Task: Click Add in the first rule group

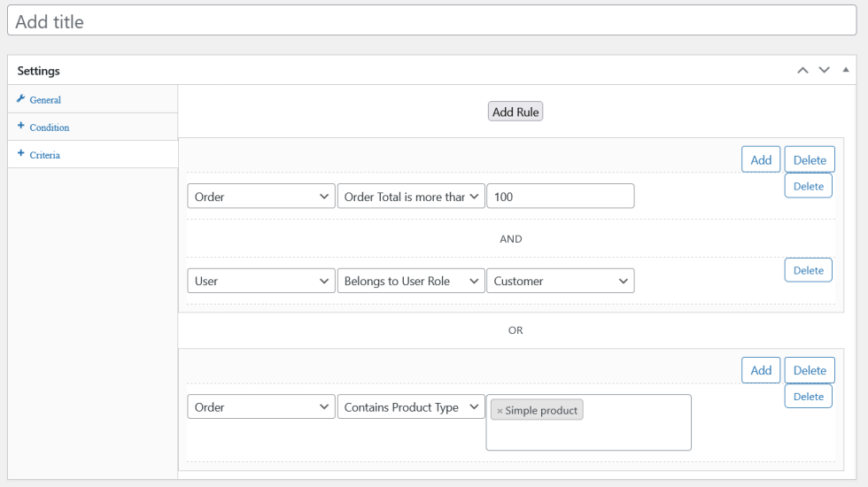Action: coord(761,159)
